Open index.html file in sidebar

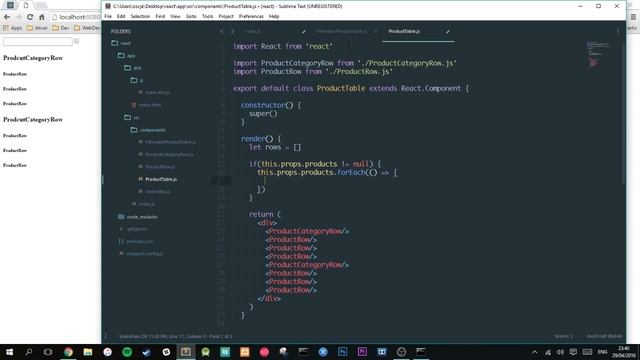(x=150, y=105)
